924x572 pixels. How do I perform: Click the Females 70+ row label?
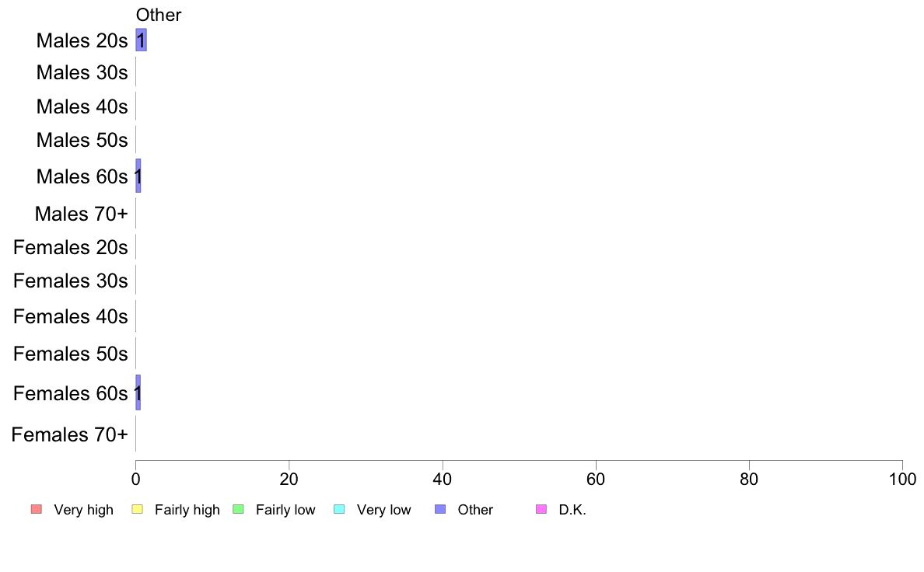click(69, 434)
